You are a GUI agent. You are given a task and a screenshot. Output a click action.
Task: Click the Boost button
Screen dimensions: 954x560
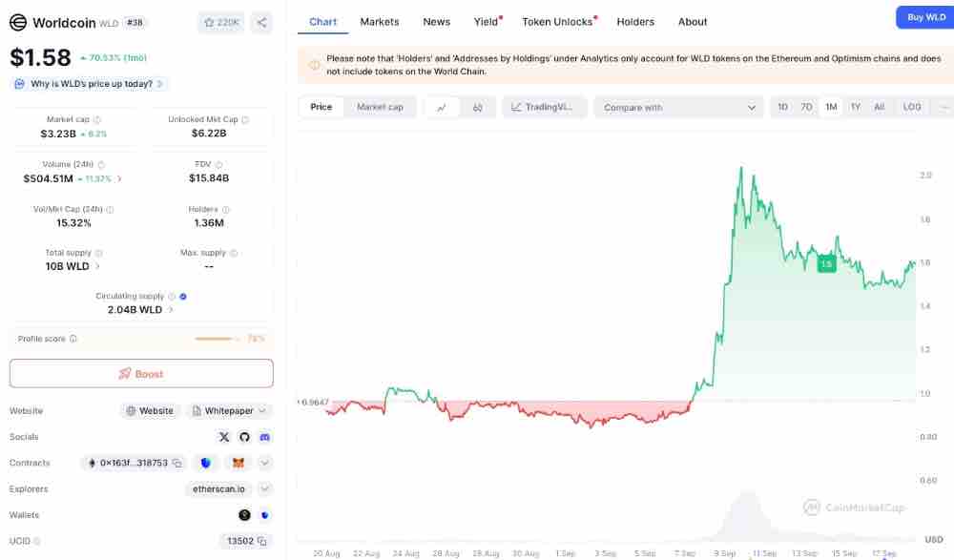[141, 373]
